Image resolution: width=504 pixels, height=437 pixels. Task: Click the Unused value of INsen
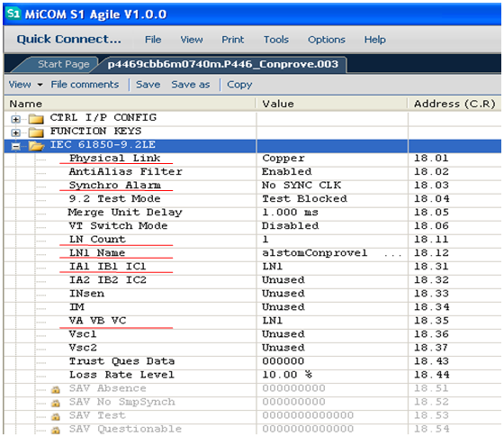point(283,294)
